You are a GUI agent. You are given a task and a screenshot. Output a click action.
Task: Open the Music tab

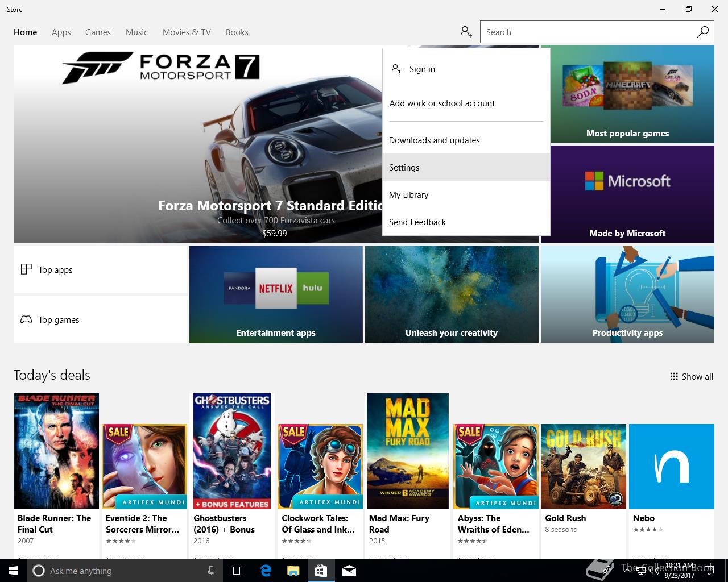coord(136,32)
